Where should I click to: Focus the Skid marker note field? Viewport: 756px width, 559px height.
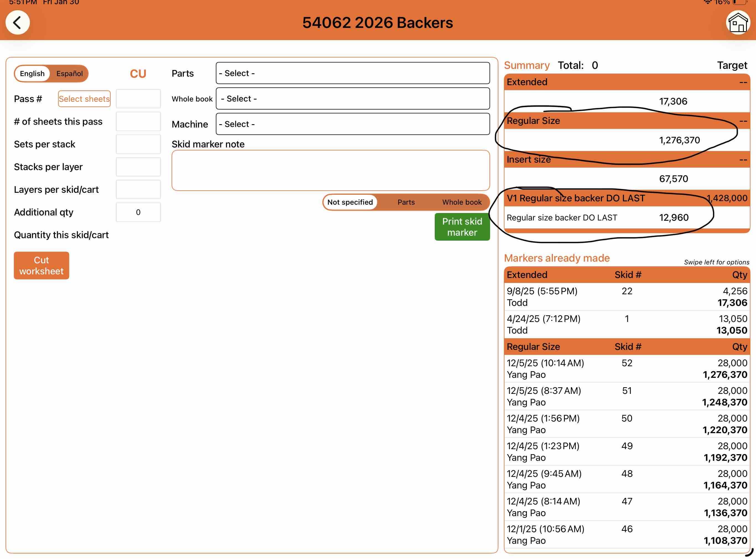tap(330, 170)
